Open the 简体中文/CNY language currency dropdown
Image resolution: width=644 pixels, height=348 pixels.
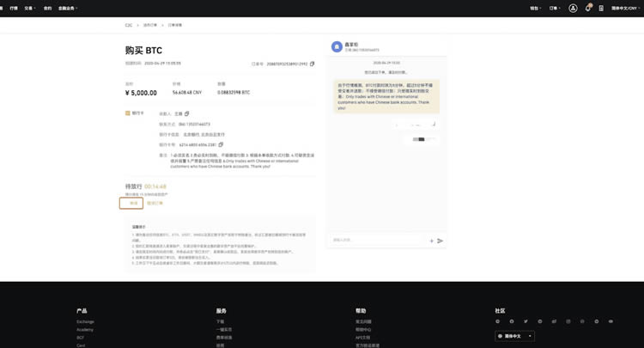click(x=626, y=9)
